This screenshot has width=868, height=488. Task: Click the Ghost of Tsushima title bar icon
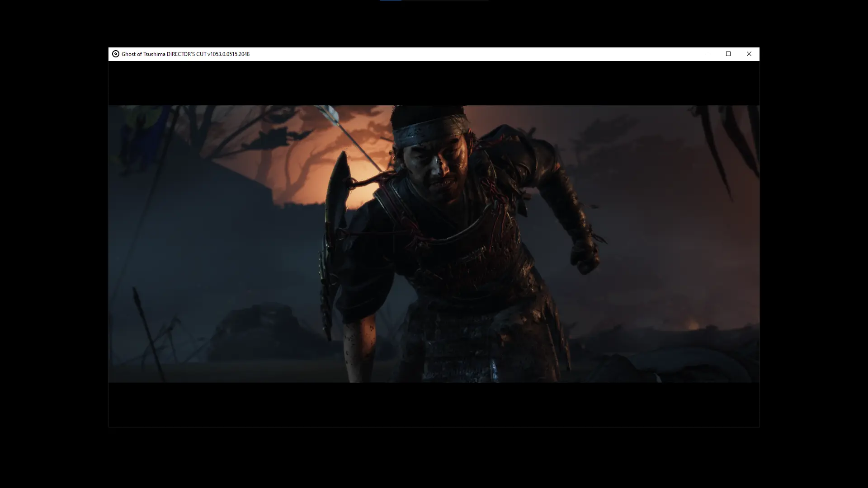[x=116, y=54]
